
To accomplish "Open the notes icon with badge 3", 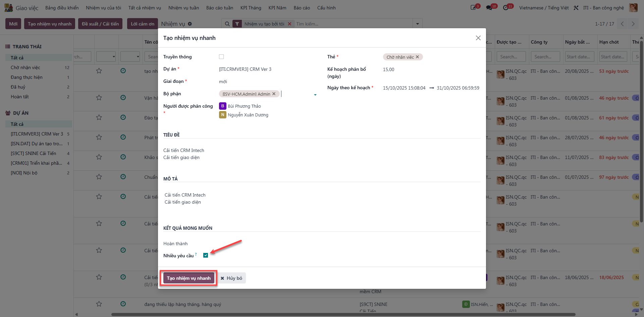I will click(474, 8).
